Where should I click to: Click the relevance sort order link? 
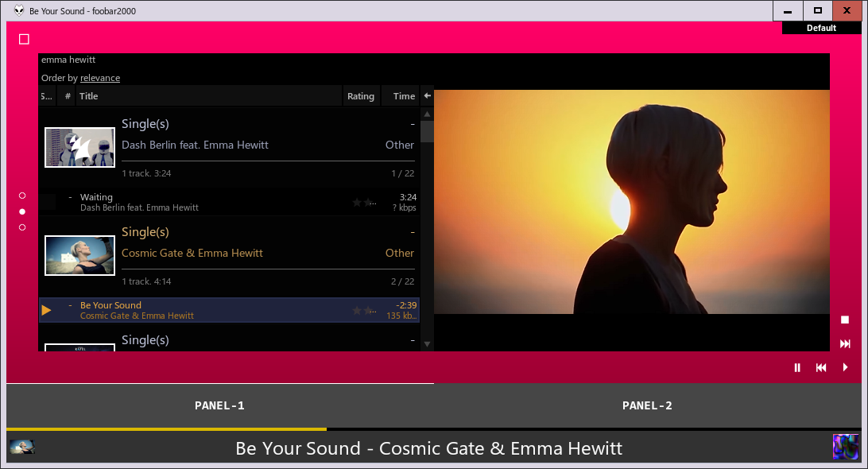point(100,78)
